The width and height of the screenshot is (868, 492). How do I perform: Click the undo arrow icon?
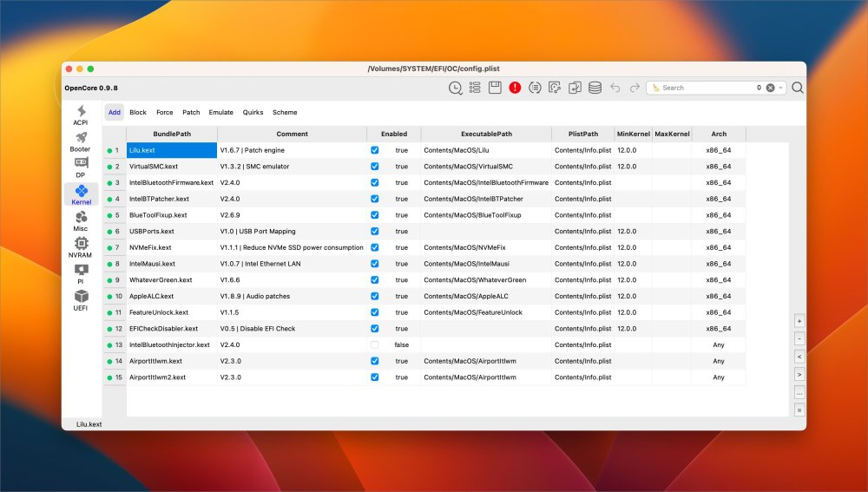point(615,88)
